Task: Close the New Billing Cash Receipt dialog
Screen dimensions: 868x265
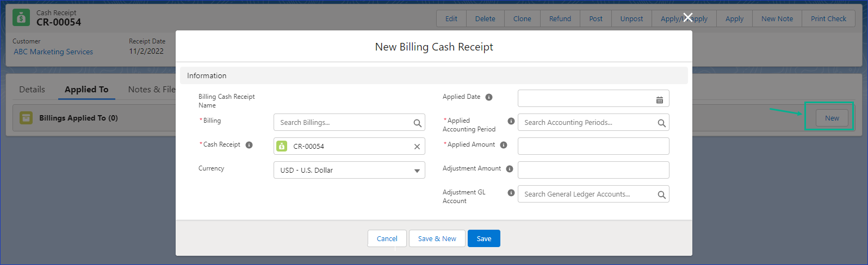Action: click(x=687, y=17)
